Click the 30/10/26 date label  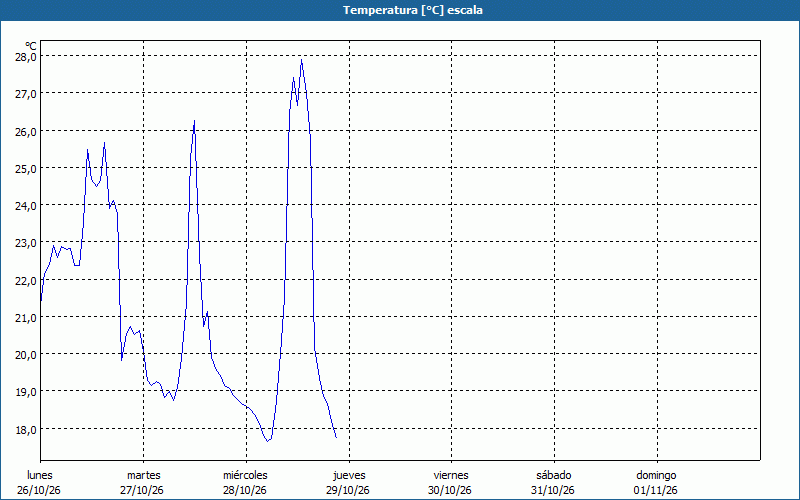click(450, 490)
